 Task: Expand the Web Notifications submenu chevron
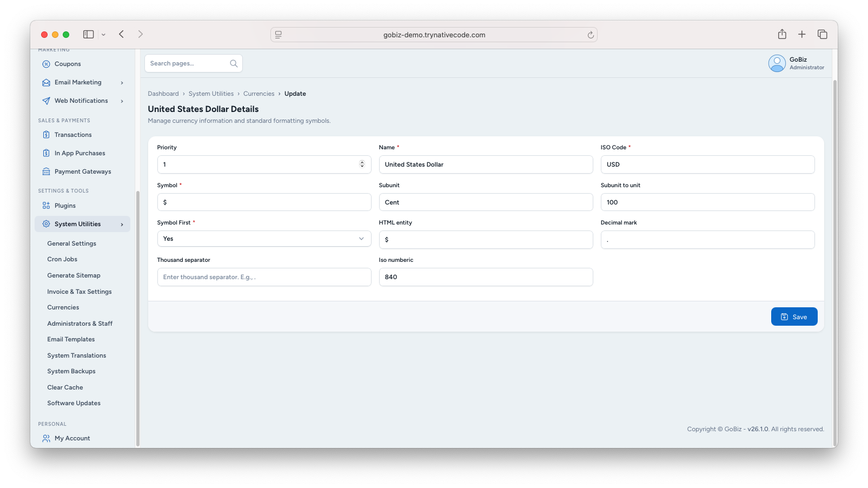[x=122, y=101]
